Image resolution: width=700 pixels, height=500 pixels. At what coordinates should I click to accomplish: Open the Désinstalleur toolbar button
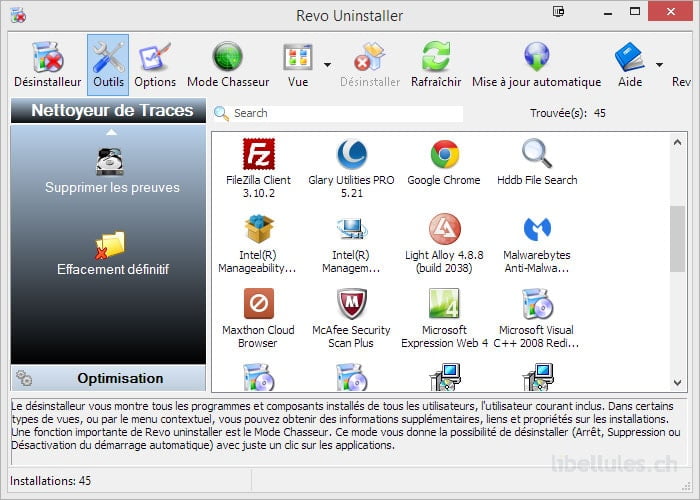click(x=48, y=65)
